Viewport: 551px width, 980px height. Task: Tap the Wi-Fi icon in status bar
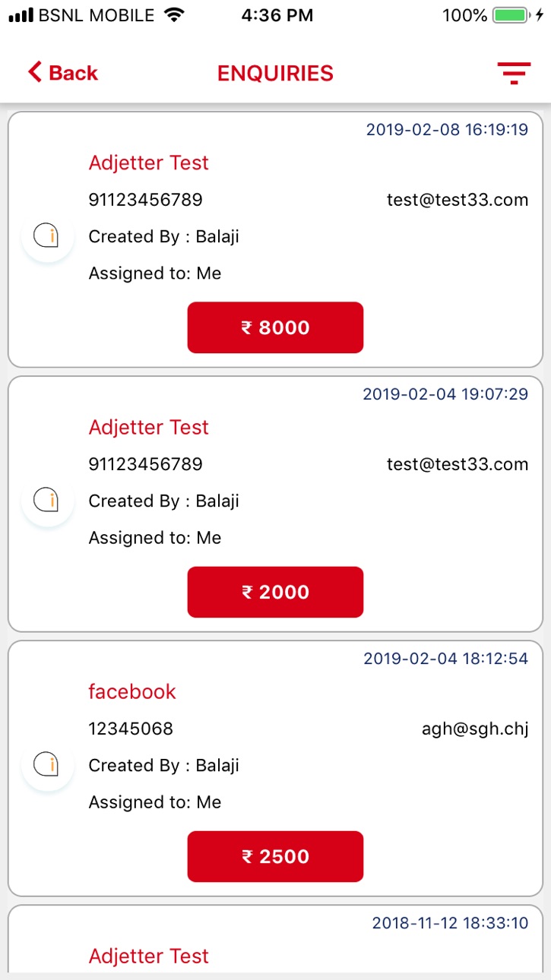point(175,15)
